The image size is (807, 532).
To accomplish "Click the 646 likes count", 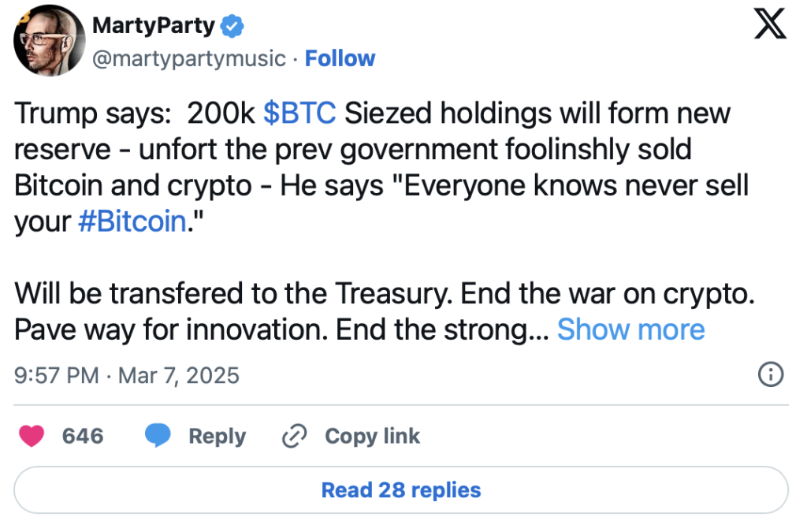I will pos(83,436).
